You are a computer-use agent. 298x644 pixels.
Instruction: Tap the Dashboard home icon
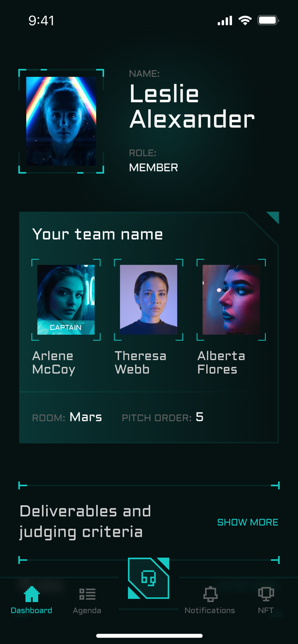pos(32,594)
